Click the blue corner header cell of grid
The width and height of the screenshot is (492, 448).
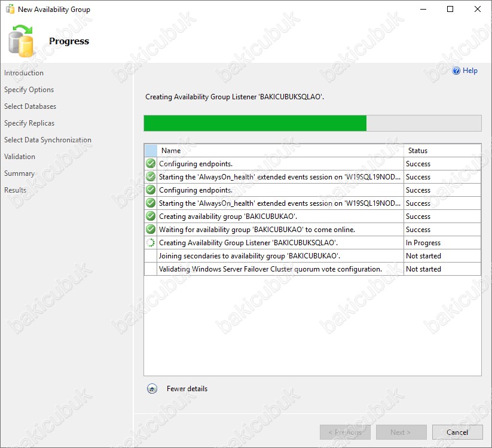point(151,151)
